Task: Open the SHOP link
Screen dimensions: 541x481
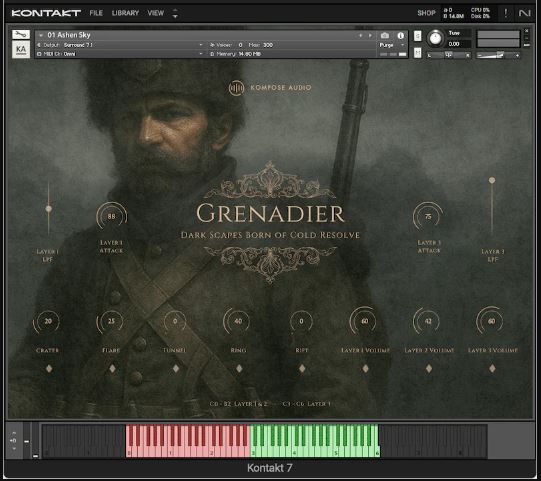Action: pos(426,13)
